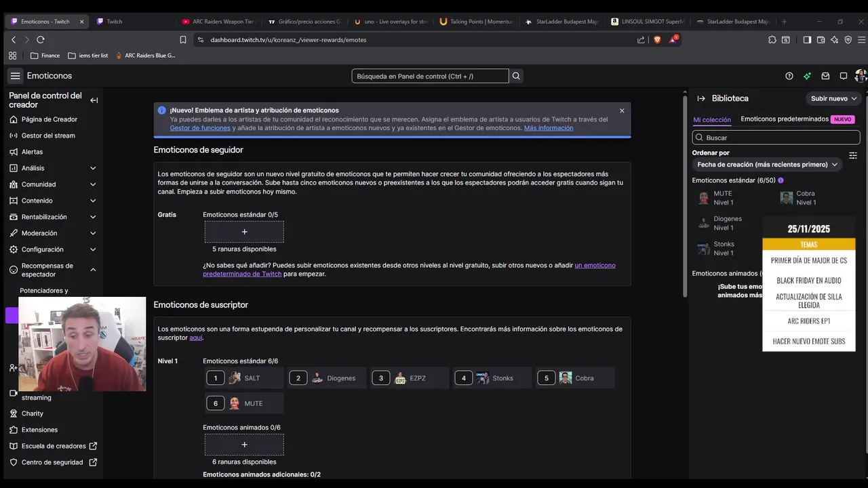Click the green sparkle icon in header
This screenshot has width=868, height=488.
pyautogui.click(x=807, y=76)
